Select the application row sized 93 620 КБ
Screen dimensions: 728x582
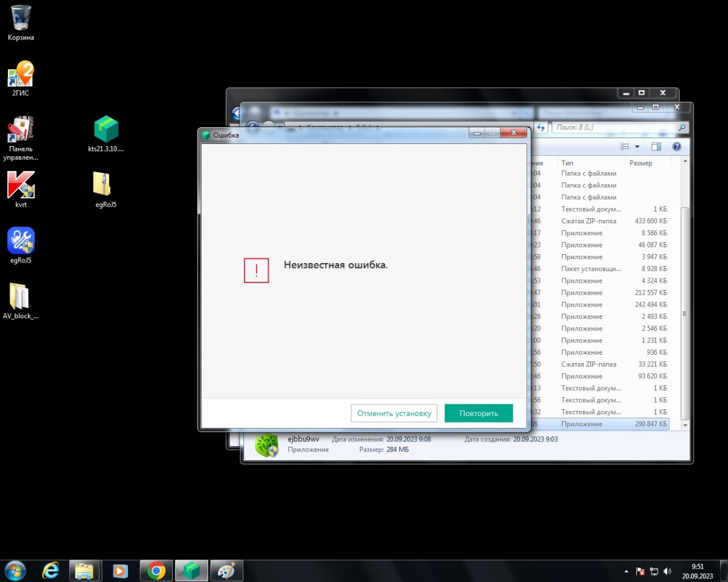click(x=599, y=376)
